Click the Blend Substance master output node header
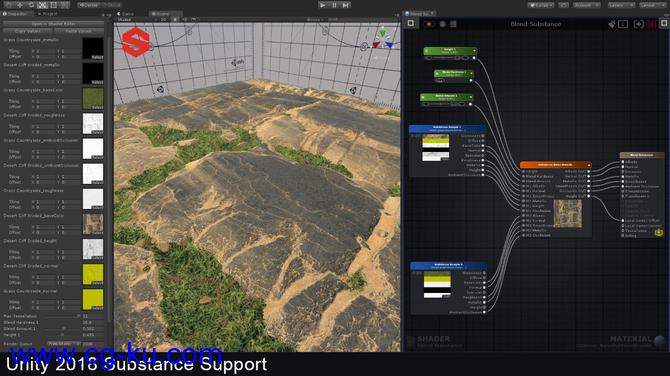This screenshot has height=376, width=670. pos(642,156)
